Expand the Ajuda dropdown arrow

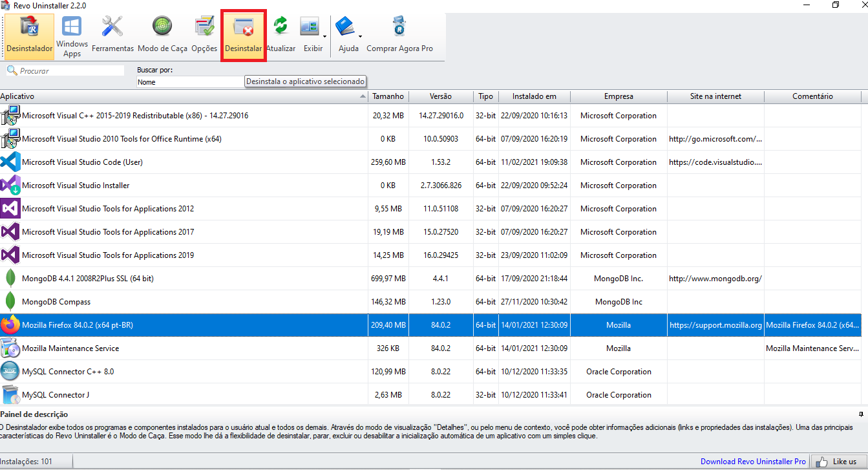tap(360, 36)
